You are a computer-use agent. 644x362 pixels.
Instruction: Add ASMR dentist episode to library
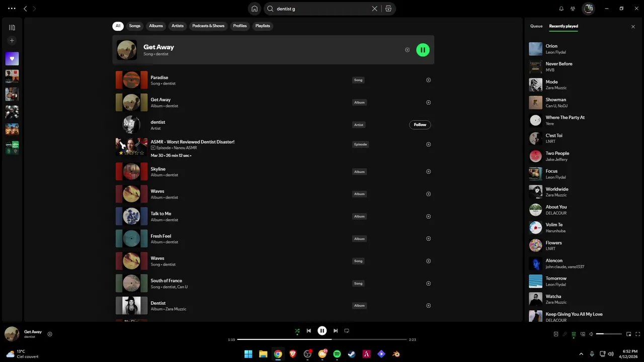coord(429,144)
